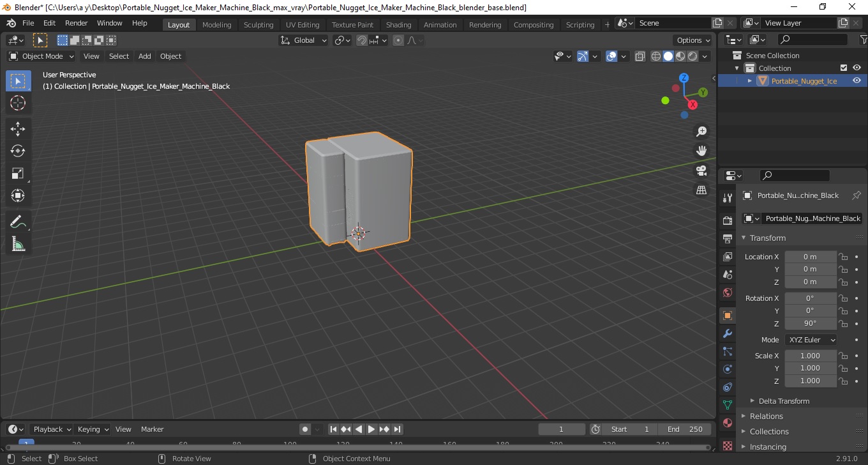Screen dimensions: 868x465
Task: Click the Marker menu in timeline
Action: pos(152,429)
